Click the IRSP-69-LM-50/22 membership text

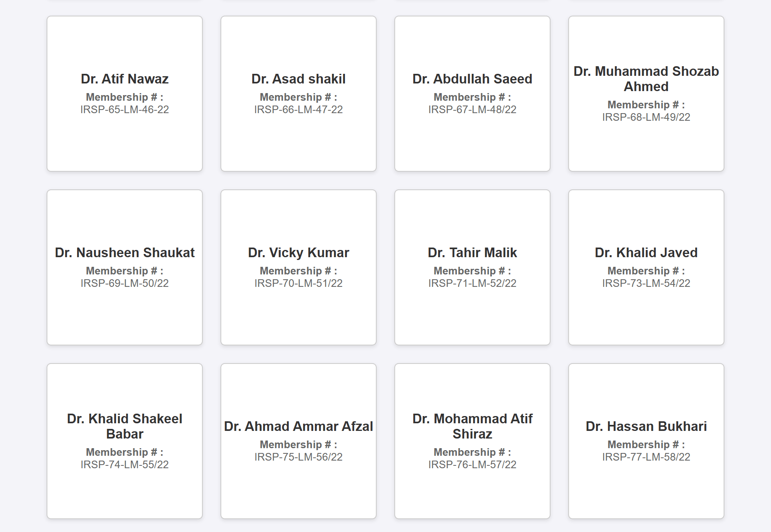124,283
